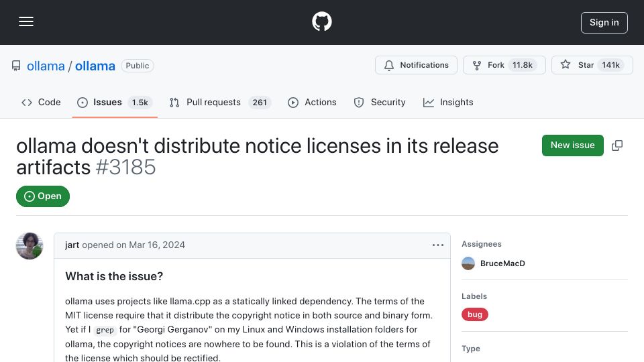Click the Assignees sidebar heading
Image resolution: width=644 pixels, height=362 pixels.
482,244
